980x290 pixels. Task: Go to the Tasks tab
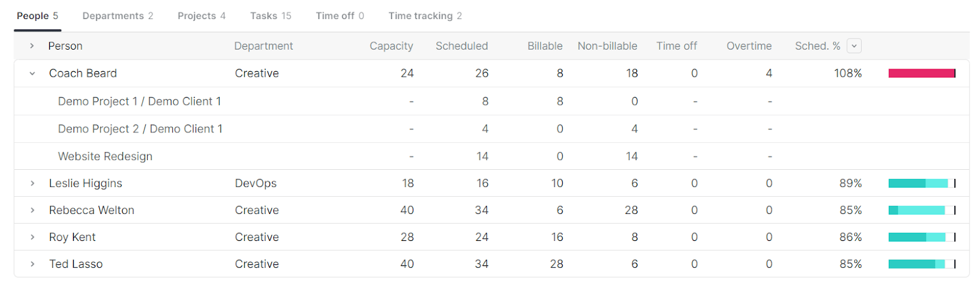tap(270, 16)
